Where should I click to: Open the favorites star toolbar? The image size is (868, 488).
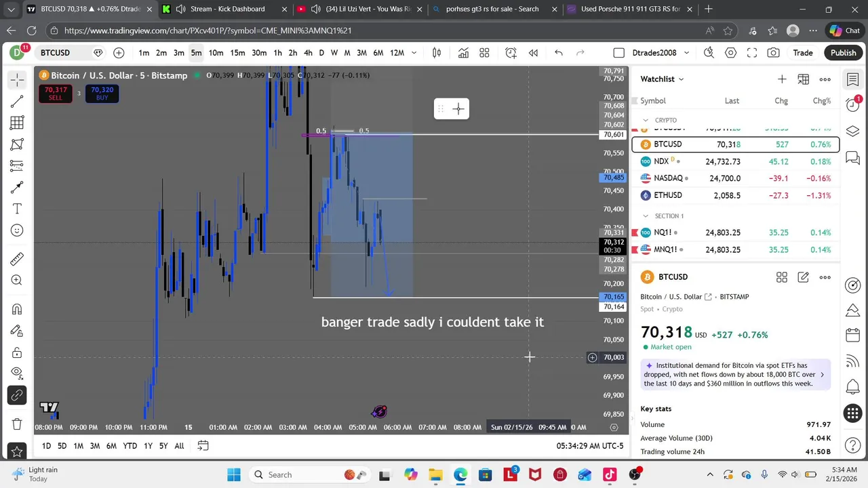[17, 451]
